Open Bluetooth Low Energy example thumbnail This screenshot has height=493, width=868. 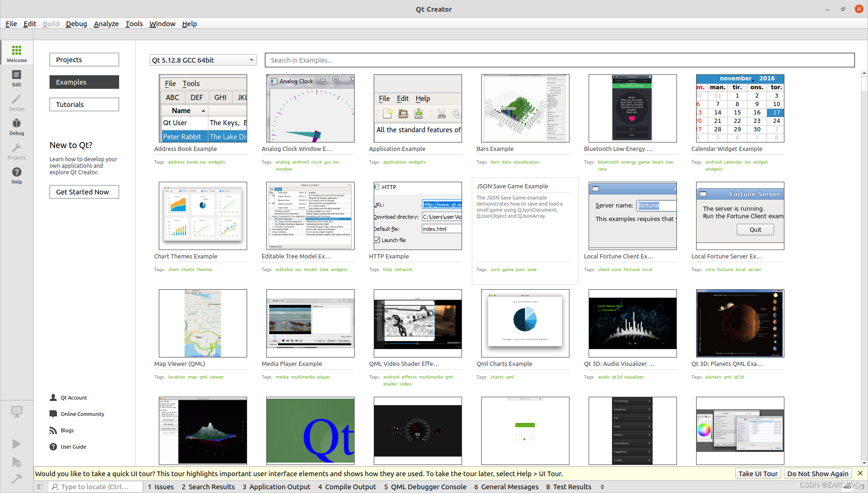pyautogui.click(x=633, y=108)
